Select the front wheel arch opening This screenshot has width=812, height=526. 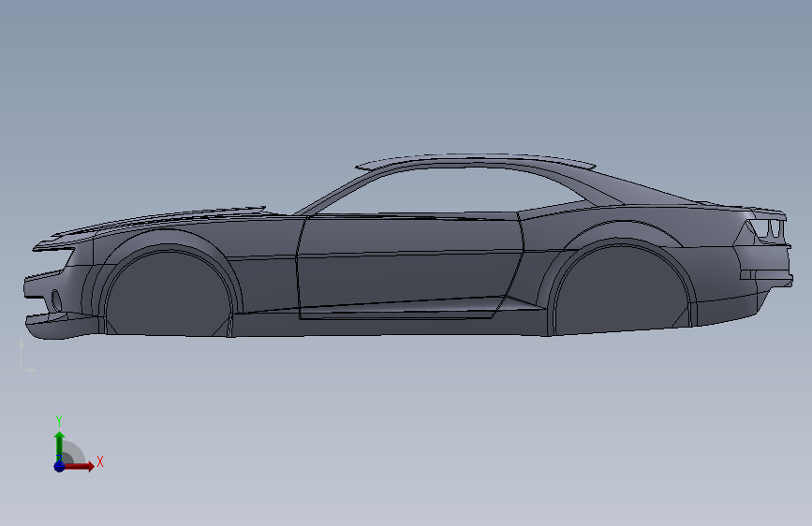pyautogui.click(x=169, y=294)
